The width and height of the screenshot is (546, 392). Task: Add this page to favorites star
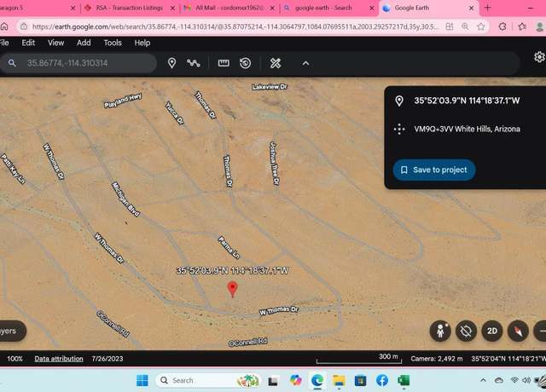(x=481, y=26)
